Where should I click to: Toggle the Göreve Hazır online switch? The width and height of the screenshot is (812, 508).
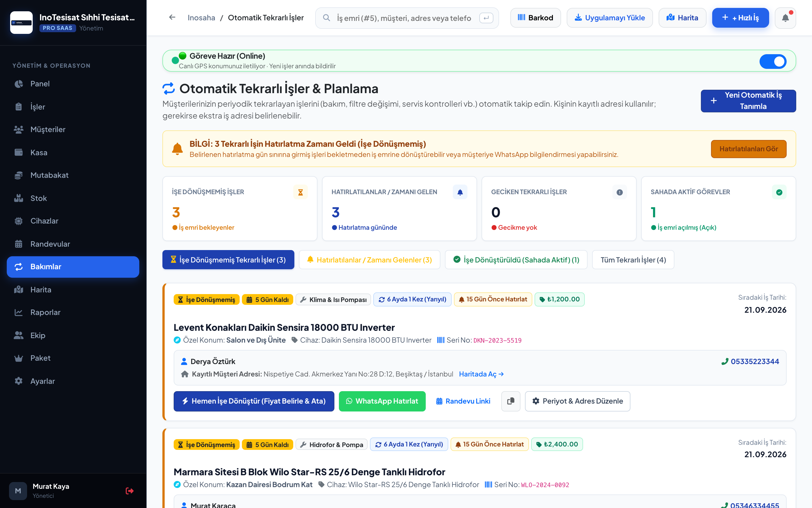click(x=773, y=61)
